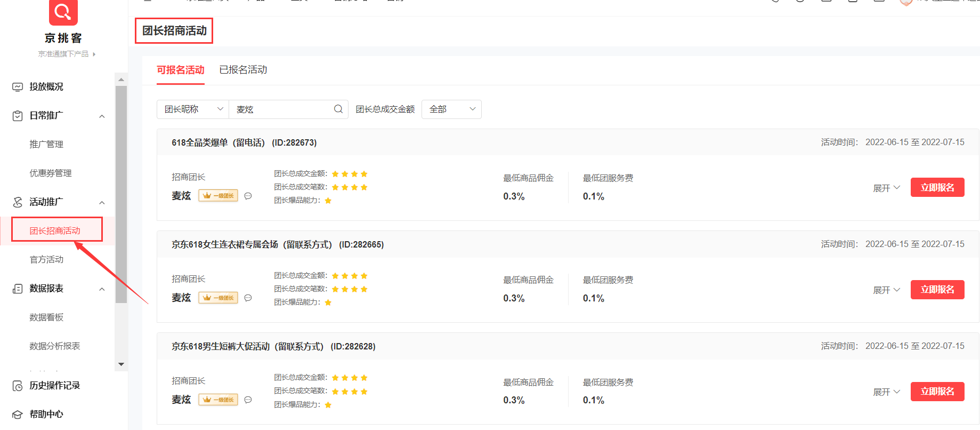The width and height of the screenshot is (980, 430).
Task: Click 一级团长 crown badge in activity ID:282628
Action: tap(218, 400)
